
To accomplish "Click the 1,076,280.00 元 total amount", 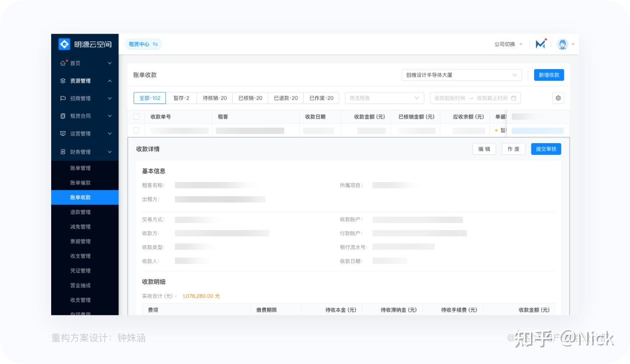I will (x=201, y=296).
